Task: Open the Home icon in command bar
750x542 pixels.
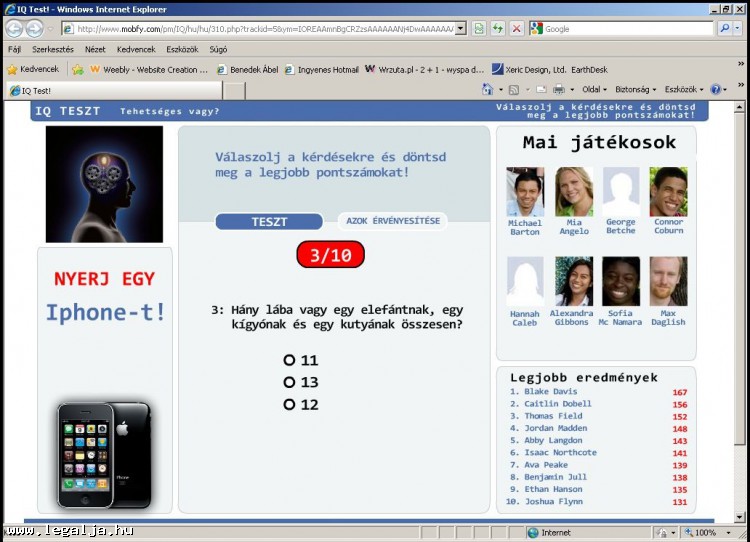Action: click(x=487, y=90)
